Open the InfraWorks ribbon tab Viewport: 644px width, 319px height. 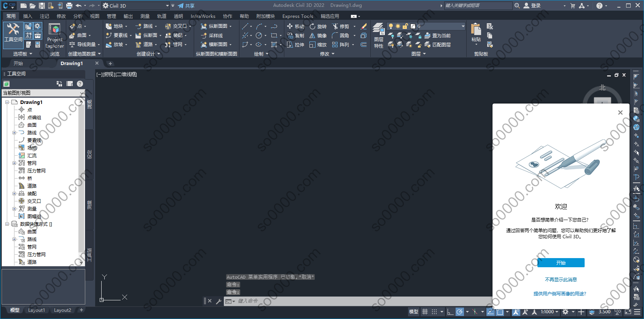pos(203,16)
